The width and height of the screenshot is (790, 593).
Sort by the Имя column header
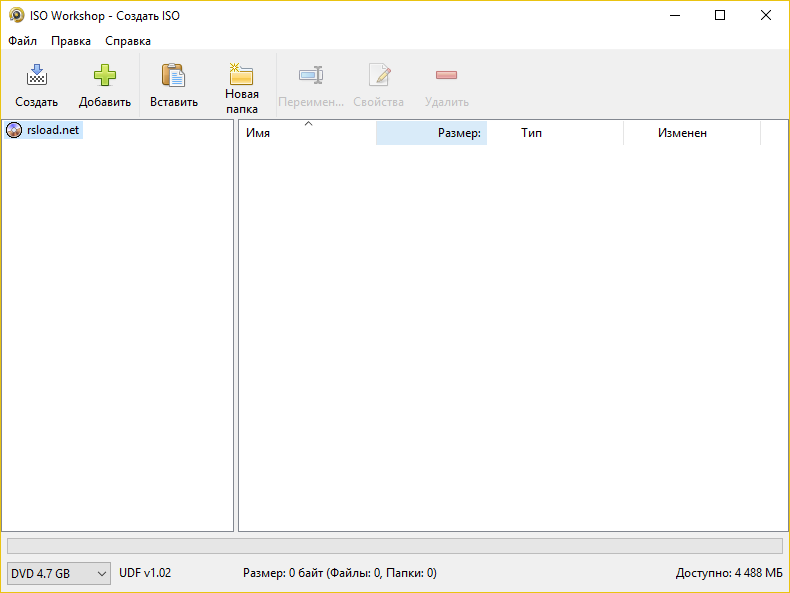tap(307, 133)
